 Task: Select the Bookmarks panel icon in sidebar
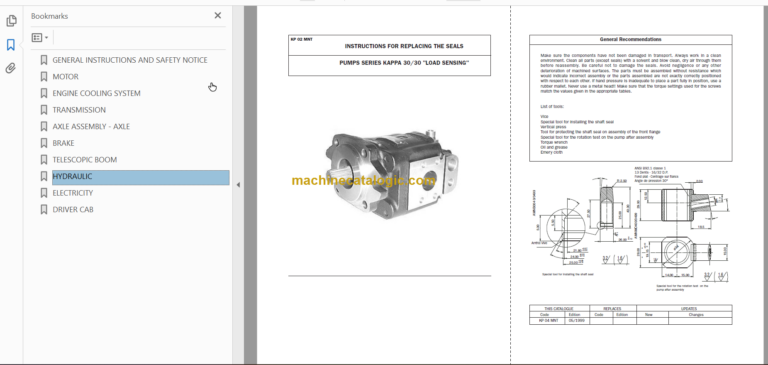click(x=11, y=45)
